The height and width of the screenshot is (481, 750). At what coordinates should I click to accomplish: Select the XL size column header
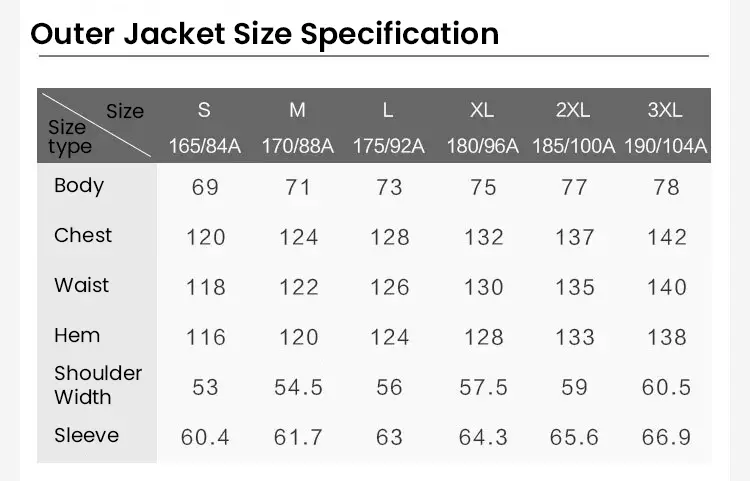(x=482, y=110)
